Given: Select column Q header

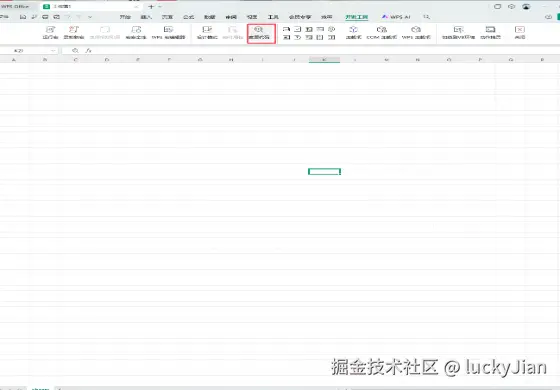Looking at the screenshot, I should coord(511,60).
